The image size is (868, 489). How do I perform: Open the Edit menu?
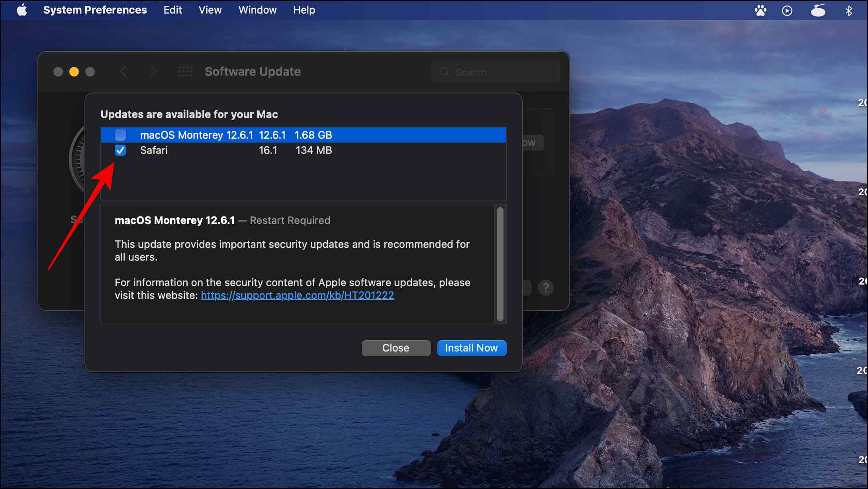point(172,10)
